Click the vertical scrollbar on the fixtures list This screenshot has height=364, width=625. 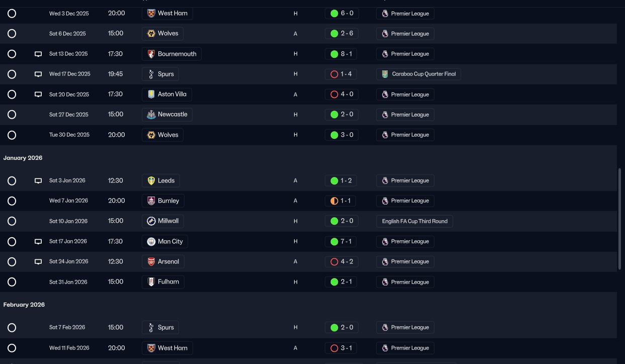619,219
